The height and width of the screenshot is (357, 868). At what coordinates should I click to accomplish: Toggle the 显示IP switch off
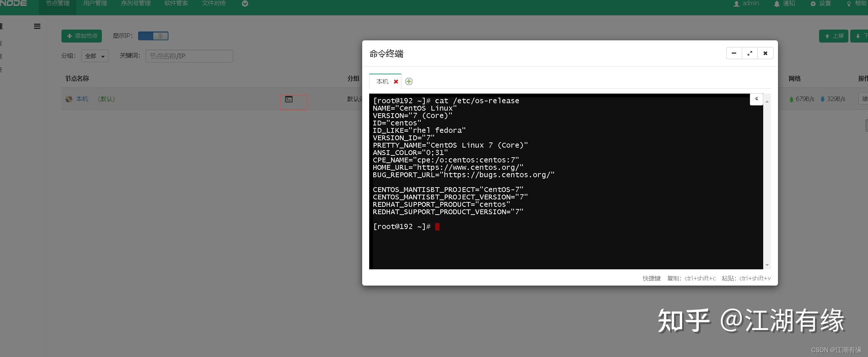click(x=153, y=36)
